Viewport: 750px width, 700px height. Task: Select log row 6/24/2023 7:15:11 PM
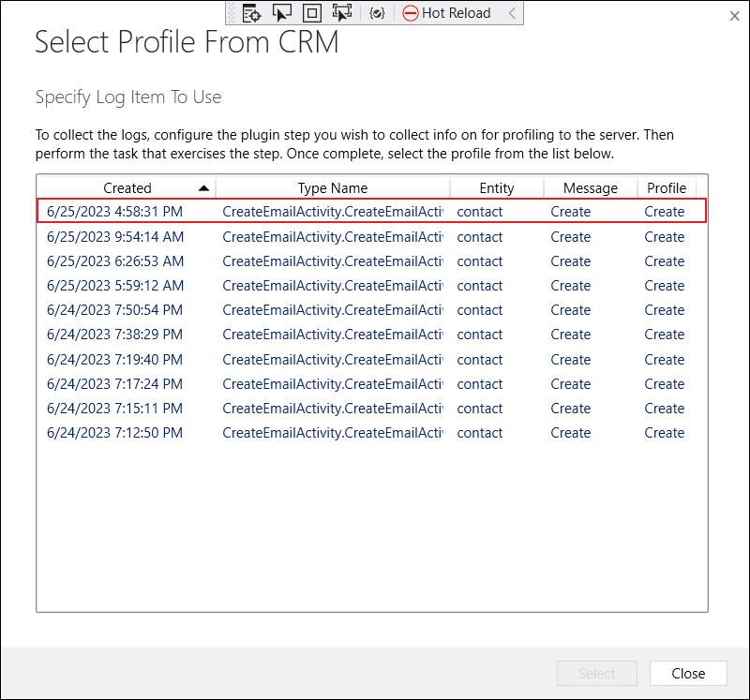click(x=371, y=409)
